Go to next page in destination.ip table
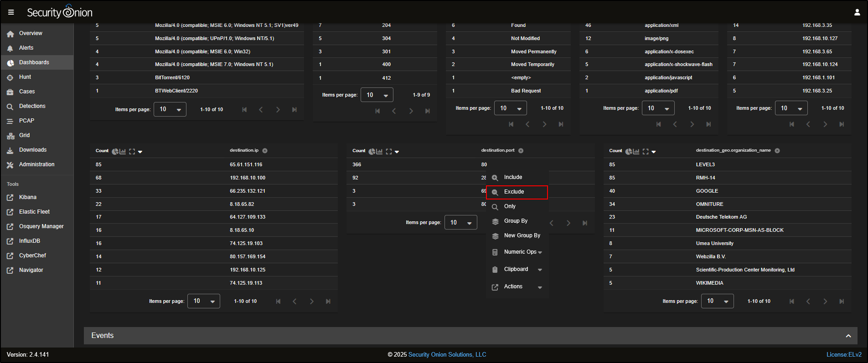Image resolution: width=868 pixels, height=363 pixels. pos(311,302)
